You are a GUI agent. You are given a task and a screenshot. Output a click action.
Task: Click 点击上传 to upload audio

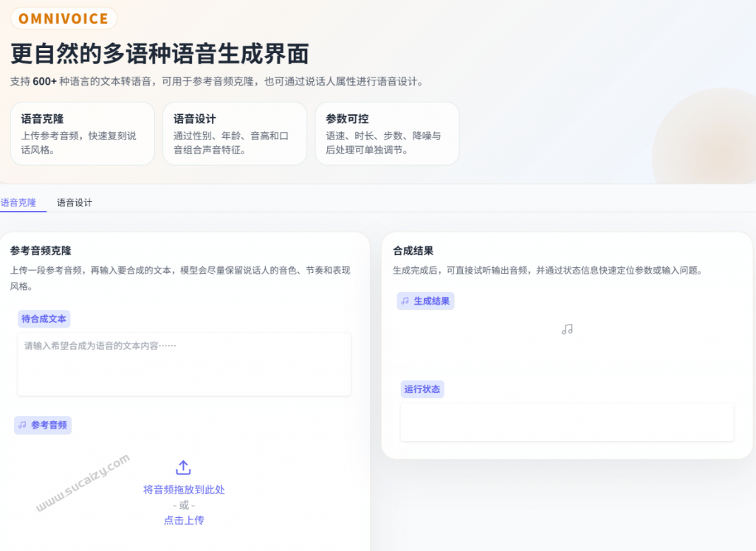click(184, 520)
